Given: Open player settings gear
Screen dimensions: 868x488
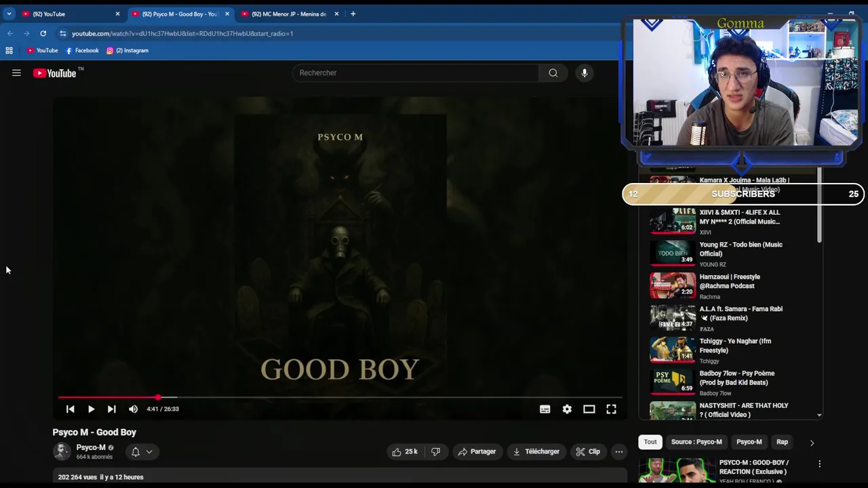Looking at the screenshot, I should pyautogui.click(x=567, y=409).
